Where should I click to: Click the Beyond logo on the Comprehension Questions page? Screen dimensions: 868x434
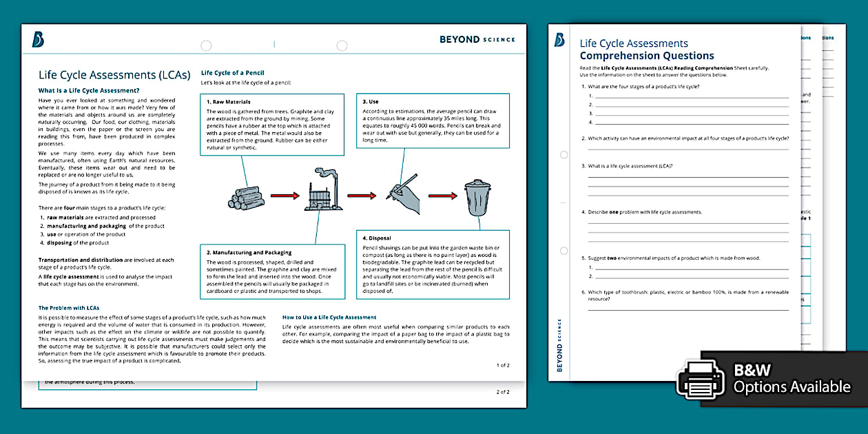pos(559,40)
